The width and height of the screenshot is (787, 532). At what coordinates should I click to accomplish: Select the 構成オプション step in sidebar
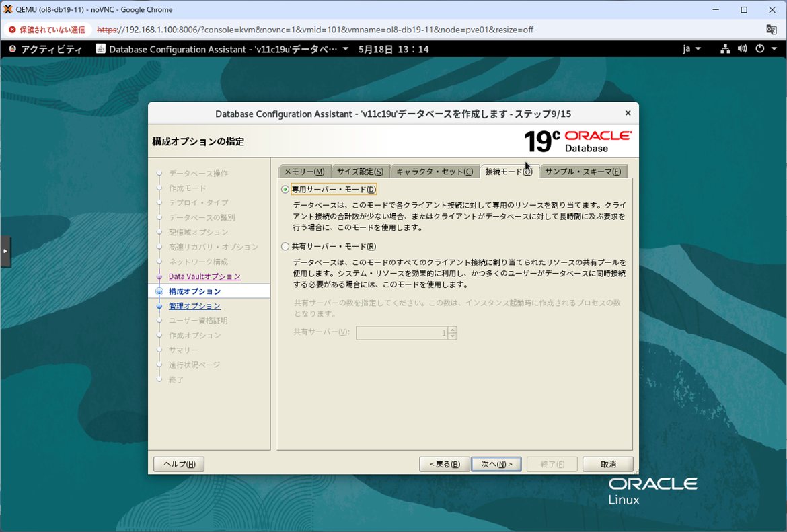click(x=194, y=291)
